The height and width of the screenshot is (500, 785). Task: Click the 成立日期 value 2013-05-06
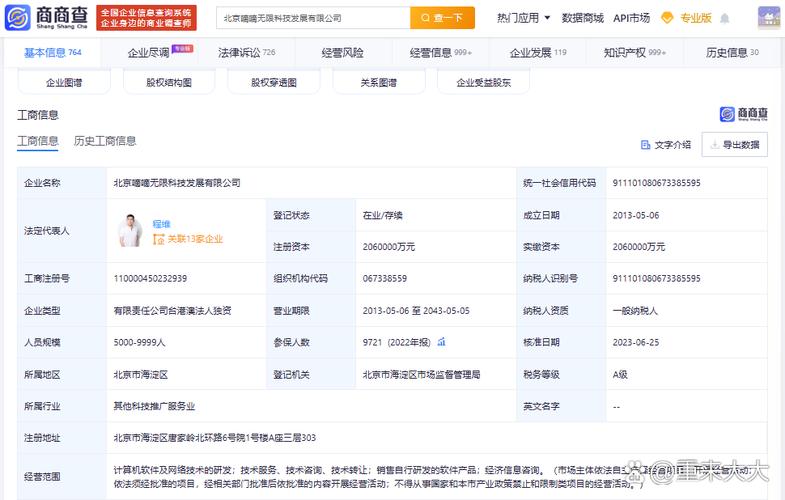tap(636, 215)
